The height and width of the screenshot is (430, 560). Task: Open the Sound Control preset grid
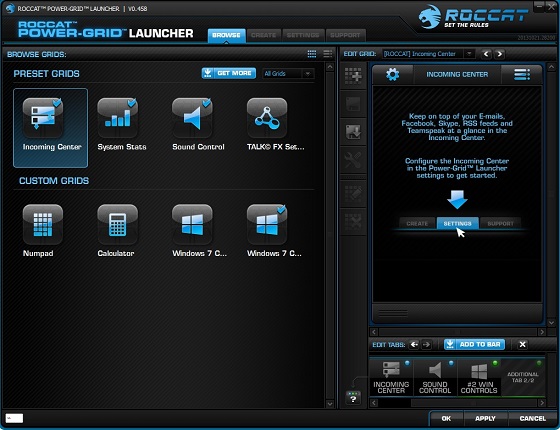(x=192, y=118)
